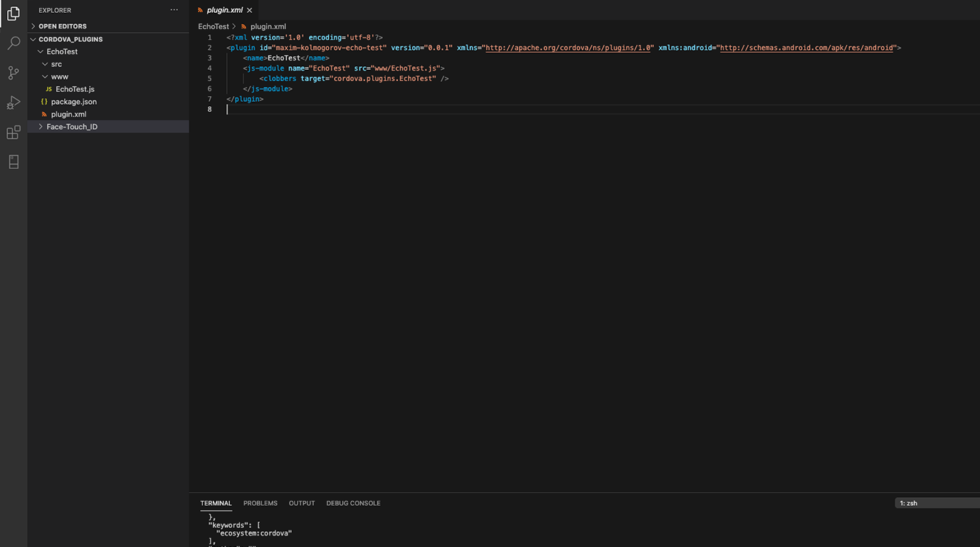Open the Run and Debug view
This screenshot has width=980, height=547.
13,103
